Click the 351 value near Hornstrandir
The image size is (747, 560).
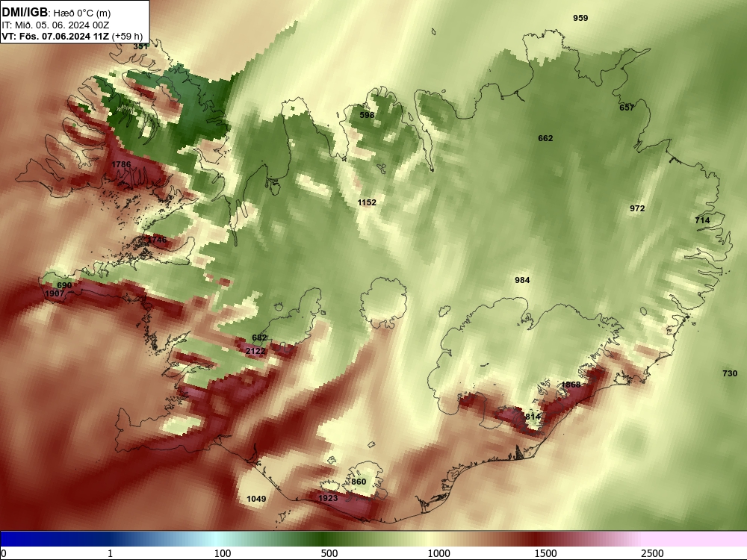(140, 46)
